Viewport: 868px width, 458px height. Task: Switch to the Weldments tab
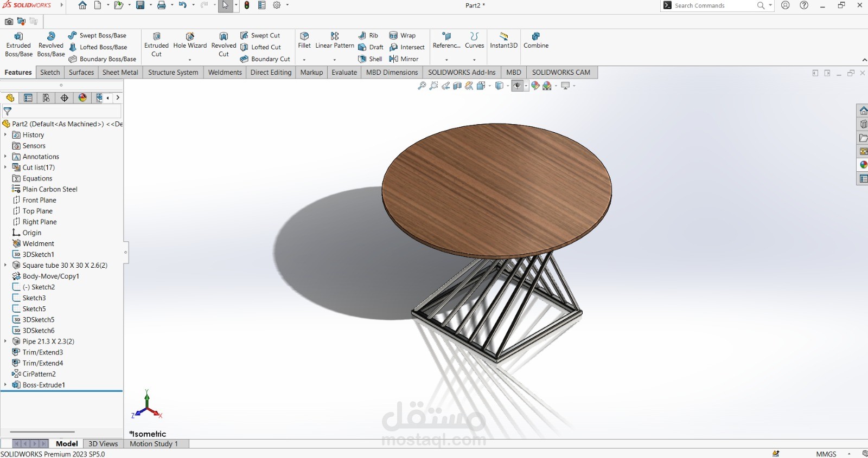pos(225,72)
